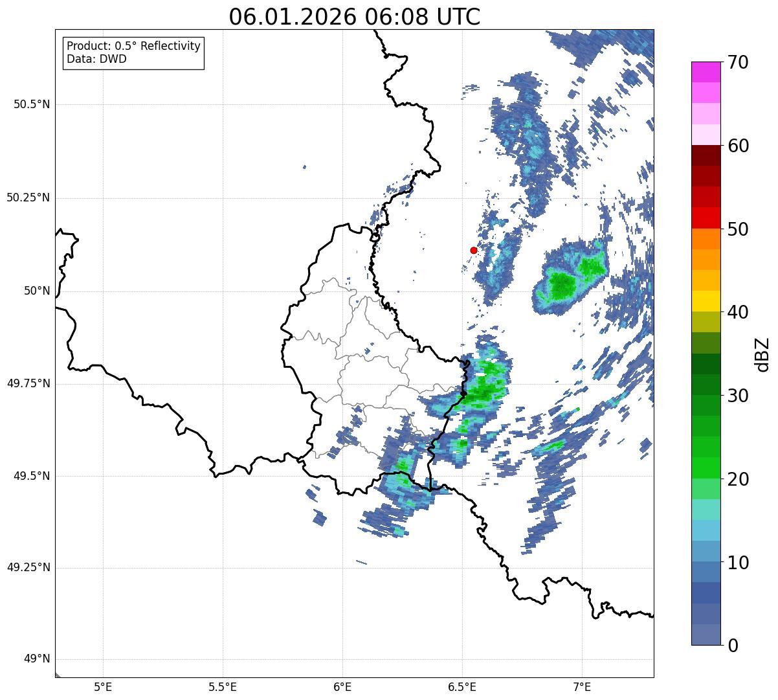
Task: Click the '50.25°N' latitude label
Action: pyautogui.click(x=28, y=198)
